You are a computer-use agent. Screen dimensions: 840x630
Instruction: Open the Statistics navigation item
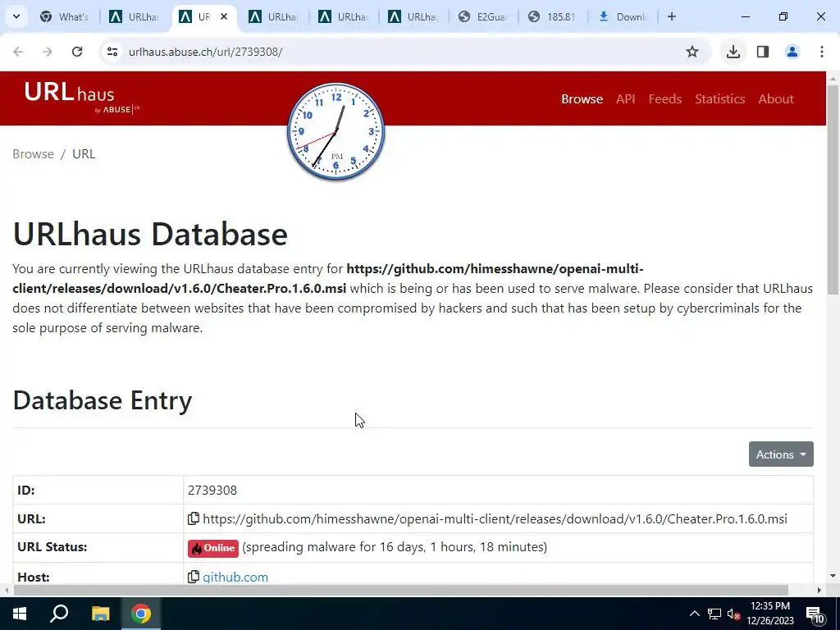click(x=719, y=99)
